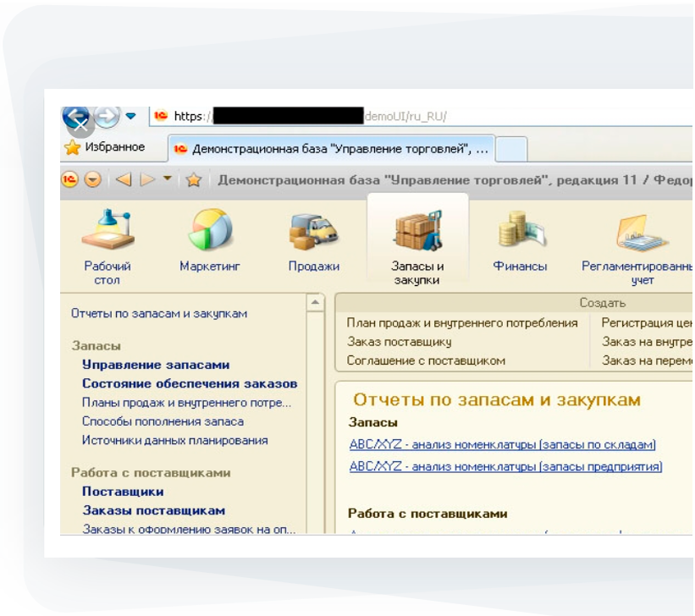Open the Маркетинг pie chart icon
The height and width of the screenshot is (616, 695).
209,232
